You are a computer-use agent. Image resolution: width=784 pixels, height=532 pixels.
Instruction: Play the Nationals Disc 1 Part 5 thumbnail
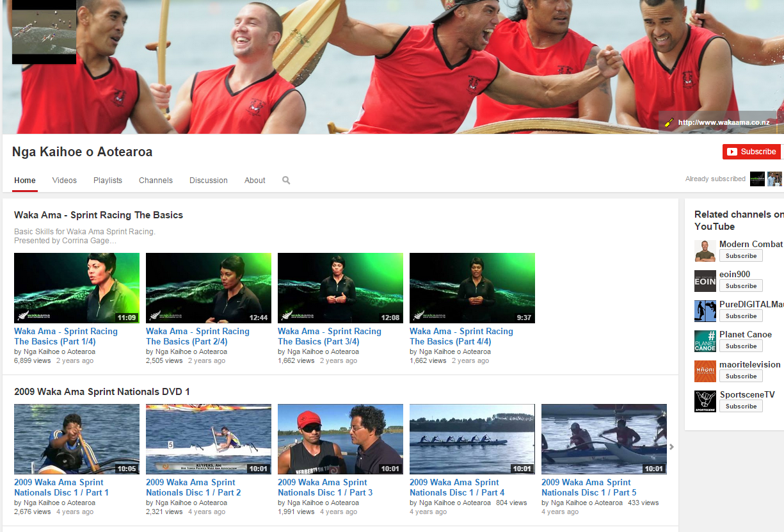[x=604, y=439]
